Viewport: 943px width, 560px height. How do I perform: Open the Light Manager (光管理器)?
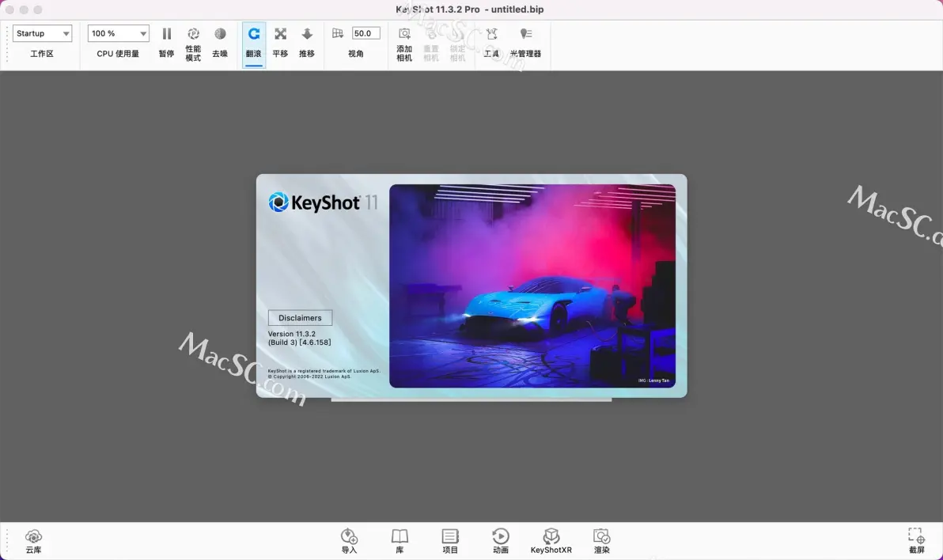coord(525,41)
